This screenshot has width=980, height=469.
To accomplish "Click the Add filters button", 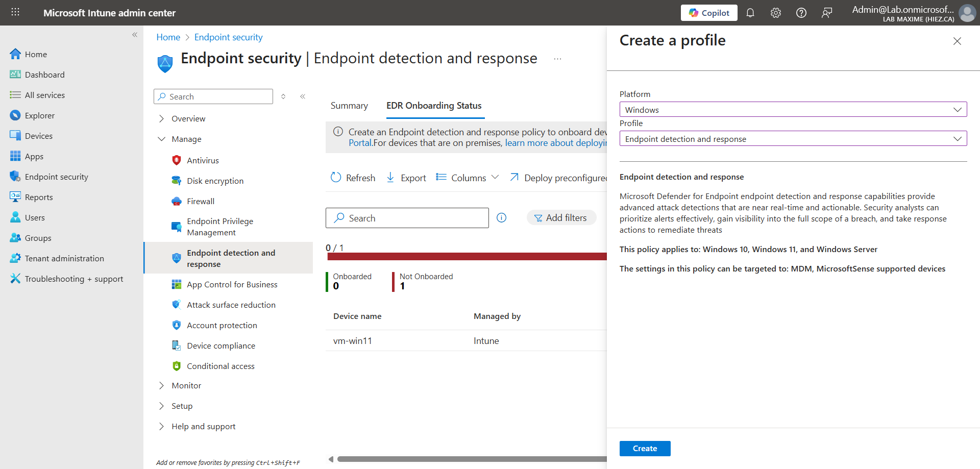I will (x=561, y=218).
